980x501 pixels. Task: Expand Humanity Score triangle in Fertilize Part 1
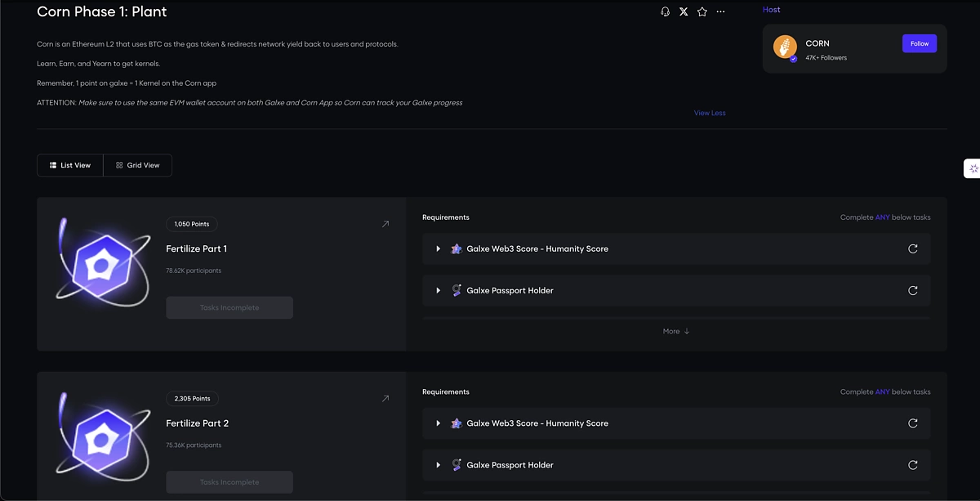tap(439, 248)
